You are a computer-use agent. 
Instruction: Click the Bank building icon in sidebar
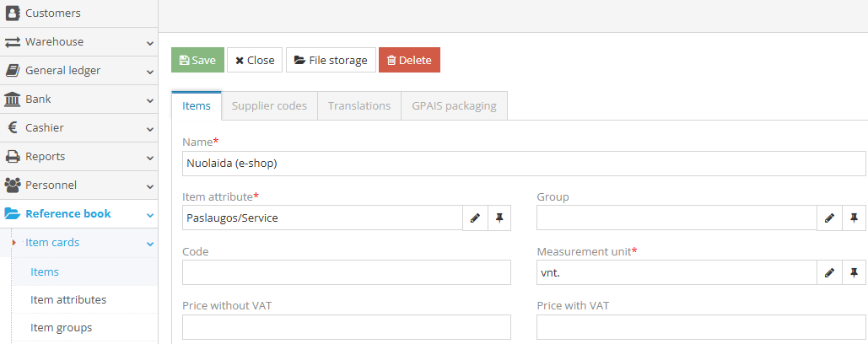13,99
